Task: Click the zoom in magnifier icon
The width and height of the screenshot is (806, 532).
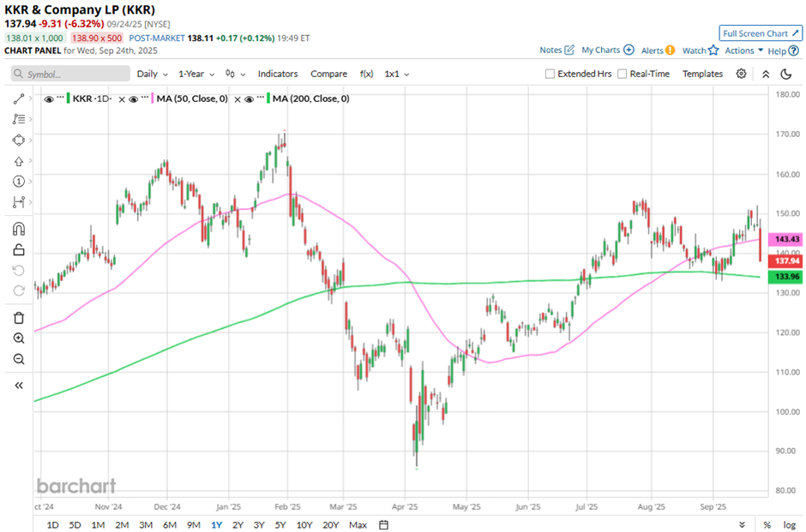Action: point(19,338)
